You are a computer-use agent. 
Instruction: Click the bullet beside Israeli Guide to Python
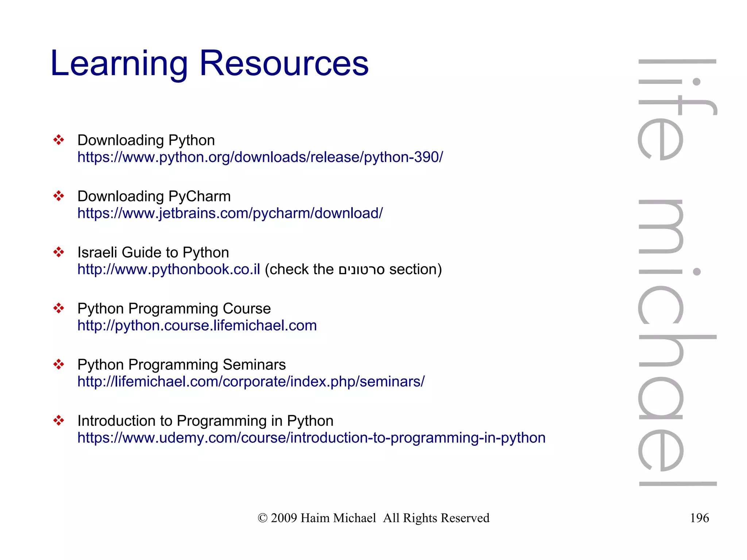(x=58, y=252)
